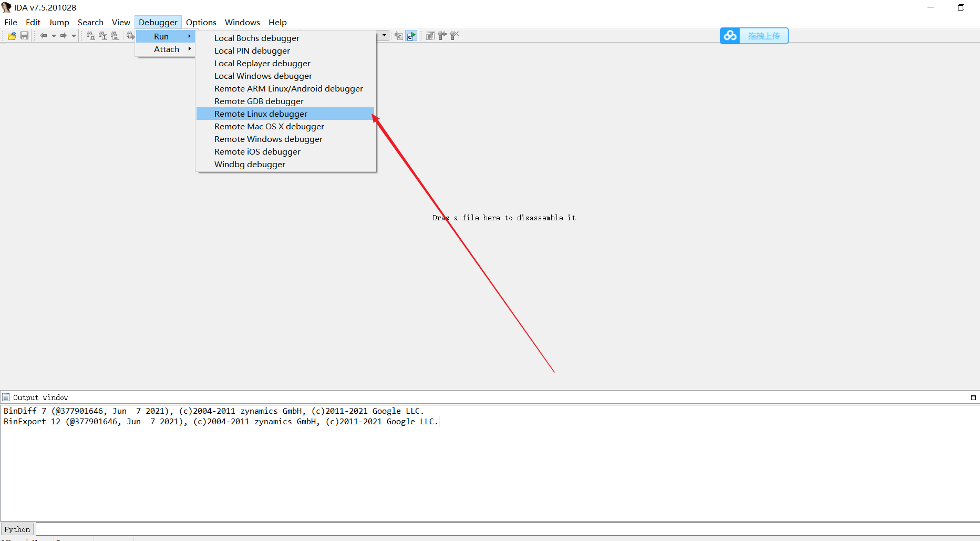Click the jump back arrow icon

tap(44, 36)
